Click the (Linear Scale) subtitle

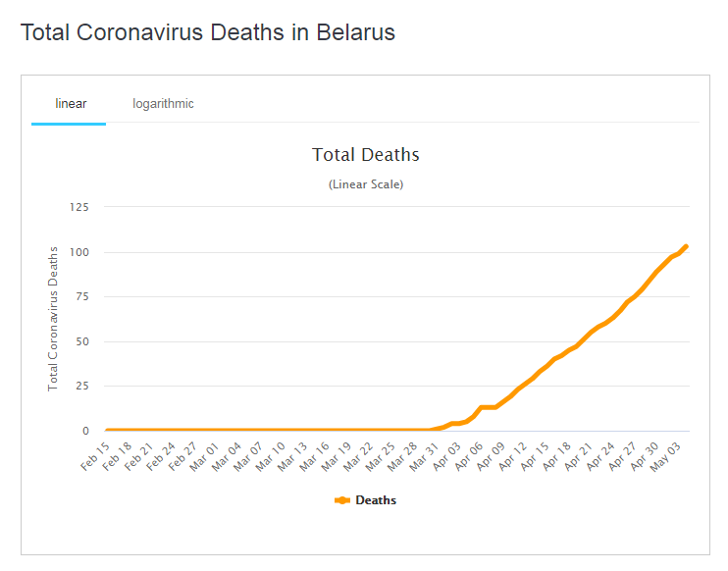coord(365,183)
